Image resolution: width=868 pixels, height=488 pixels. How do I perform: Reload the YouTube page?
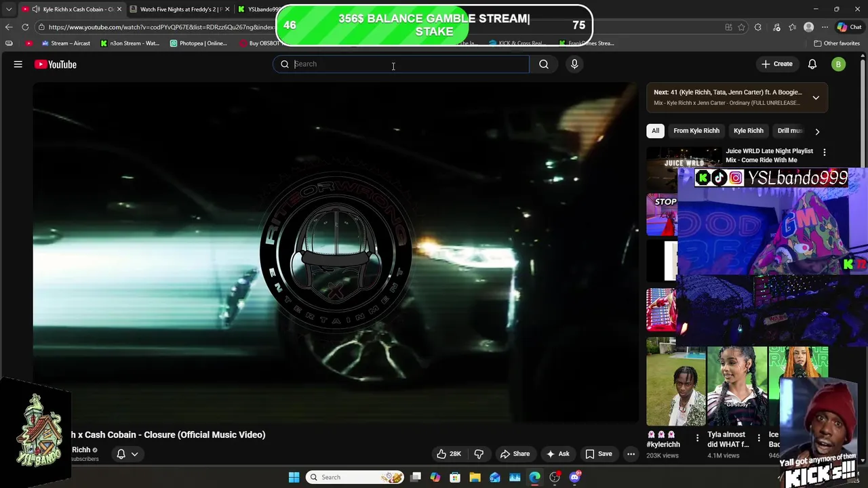pos(25,27)
